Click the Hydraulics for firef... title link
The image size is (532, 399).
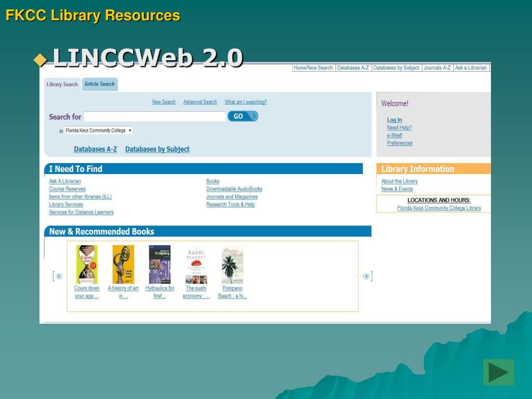[160, 292]
